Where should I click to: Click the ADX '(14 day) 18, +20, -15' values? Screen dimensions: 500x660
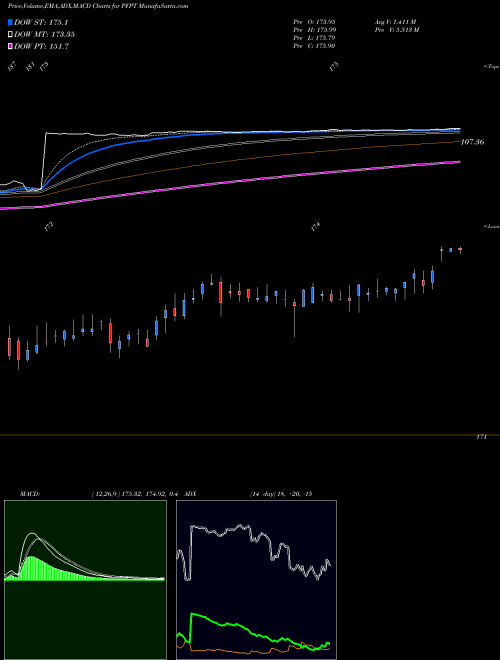[x=280, y=494]
